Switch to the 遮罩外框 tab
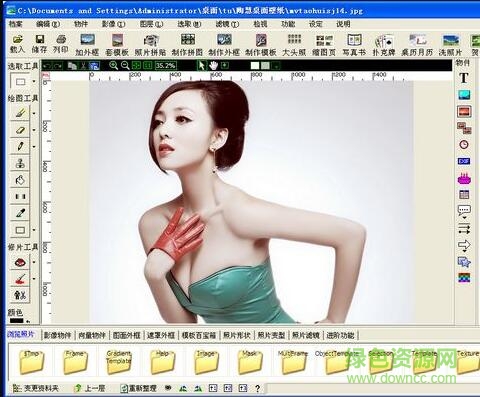 [161, 335]
